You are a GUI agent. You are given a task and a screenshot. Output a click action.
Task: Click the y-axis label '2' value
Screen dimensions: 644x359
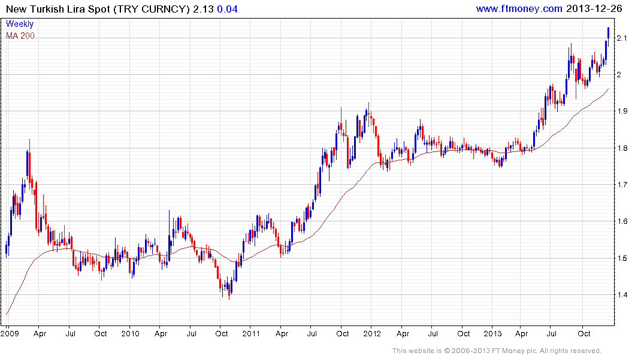click(x=619, y=75)
